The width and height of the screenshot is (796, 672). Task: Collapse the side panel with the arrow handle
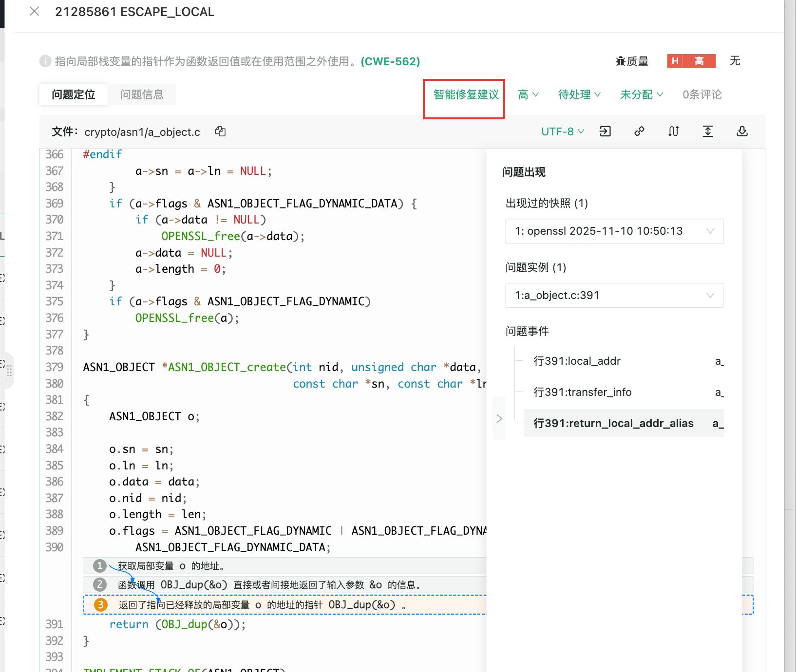[499, 418]
